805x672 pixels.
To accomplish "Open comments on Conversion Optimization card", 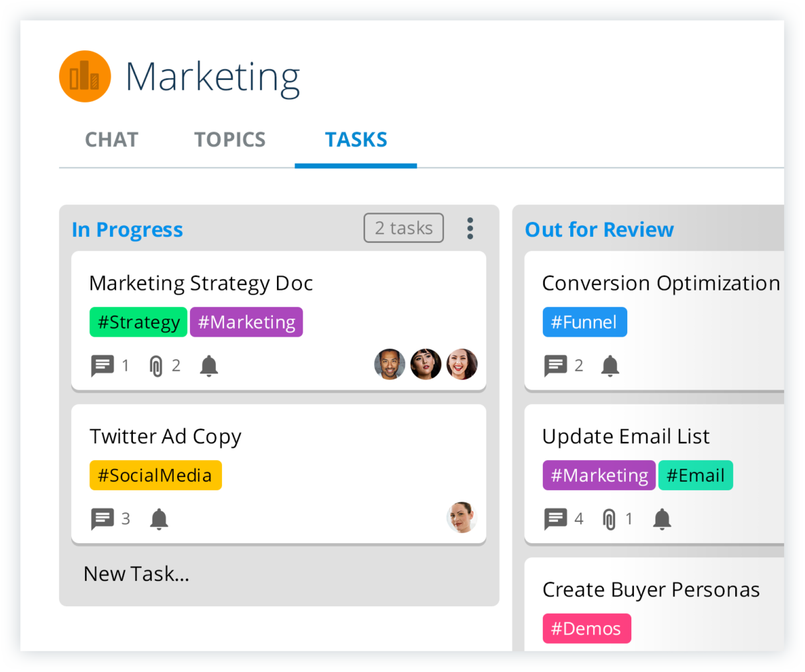I will click(x=555, y=366).
